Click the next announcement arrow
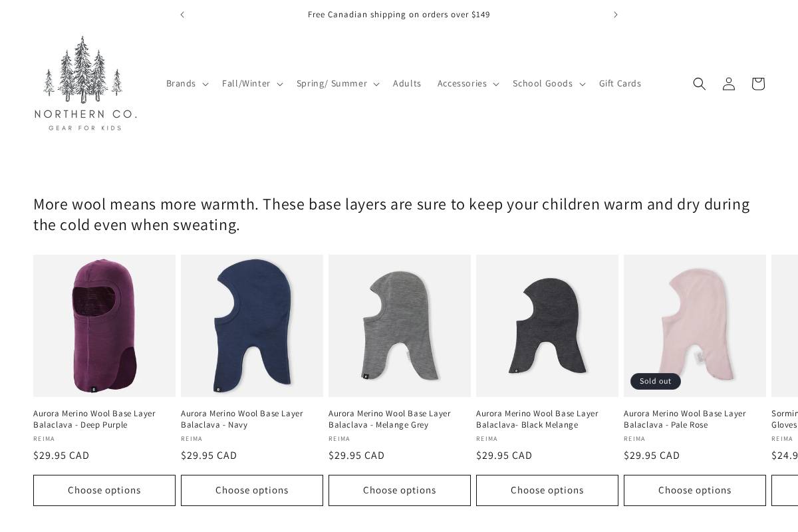Image resolution: width=798 pixels, height=532 pixels. click(615, 14)
